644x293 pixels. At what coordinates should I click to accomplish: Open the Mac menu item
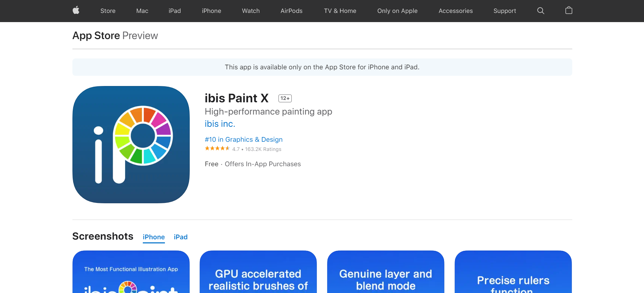point(142,11)
